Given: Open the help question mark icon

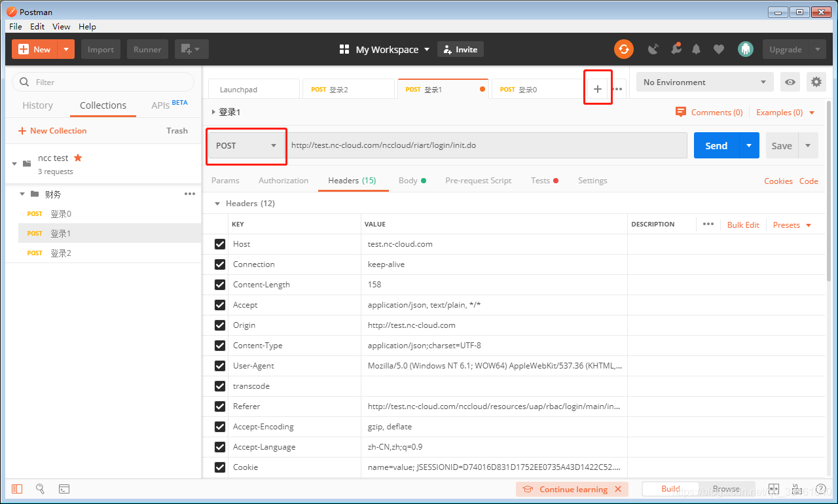Looking at the screenshot, I should tap(820, 489).
